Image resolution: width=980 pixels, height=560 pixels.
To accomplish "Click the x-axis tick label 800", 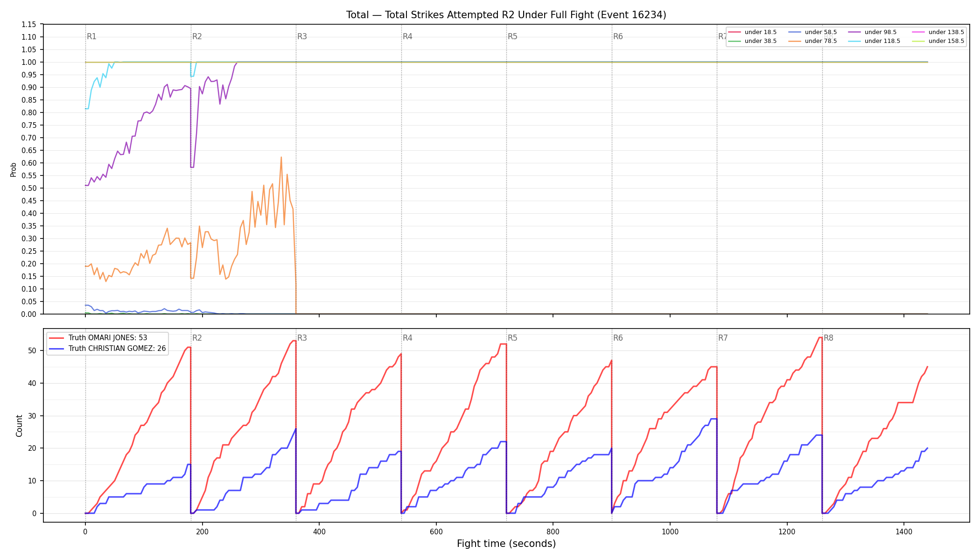I will click(553, 531).
